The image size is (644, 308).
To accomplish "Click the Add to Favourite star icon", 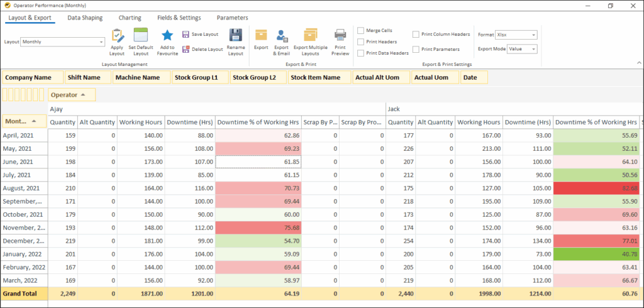I will [167, 36].
